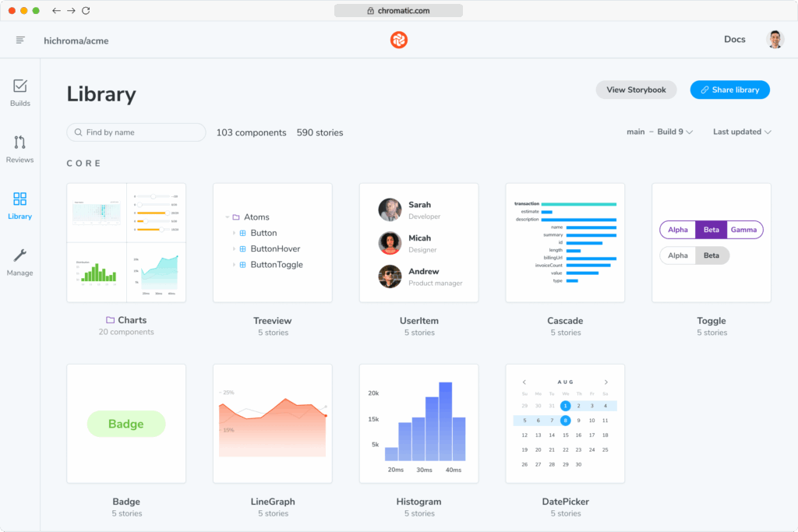The height and width of the screenshot is (532, 798).
Task: Click the Share library button
Action: coord(729,90)
